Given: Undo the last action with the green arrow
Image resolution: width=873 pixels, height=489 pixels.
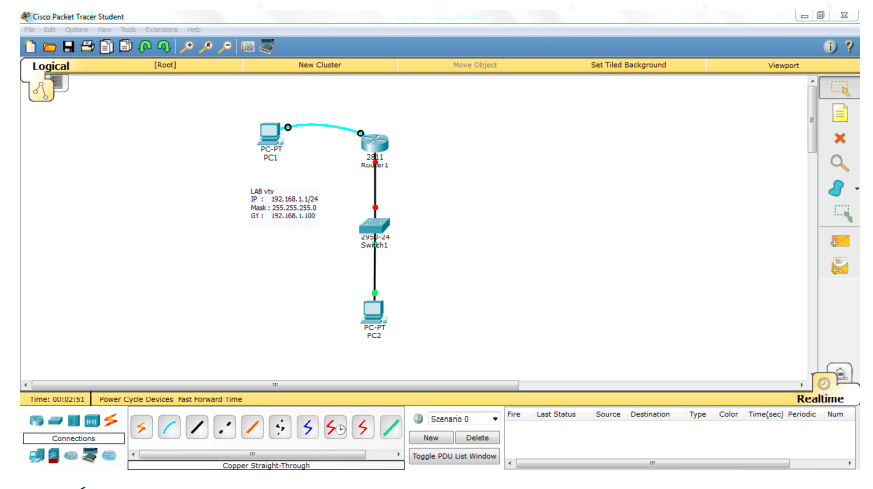Looking at the screenshot, I should coord(145,47).
